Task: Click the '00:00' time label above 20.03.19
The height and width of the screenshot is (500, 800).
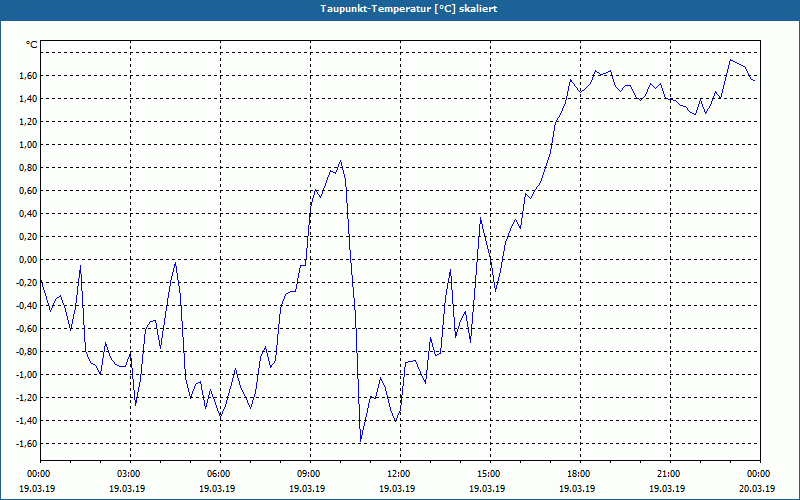Action: pos(760,474)
